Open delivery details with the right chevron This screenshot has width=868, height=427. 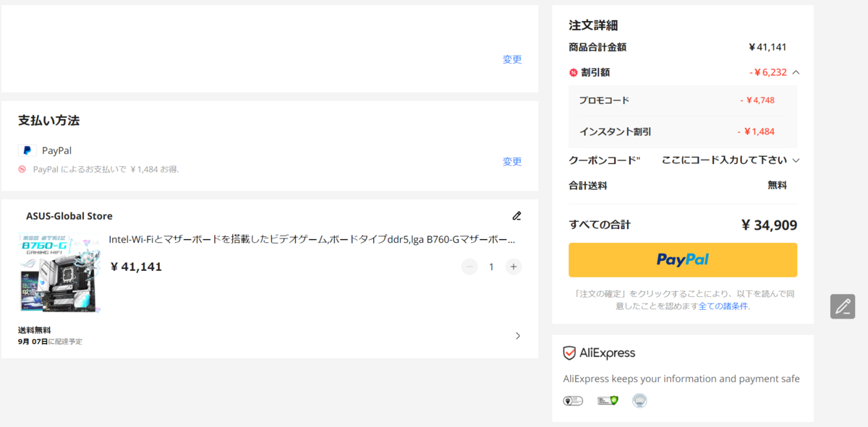(x=517, y=335)
